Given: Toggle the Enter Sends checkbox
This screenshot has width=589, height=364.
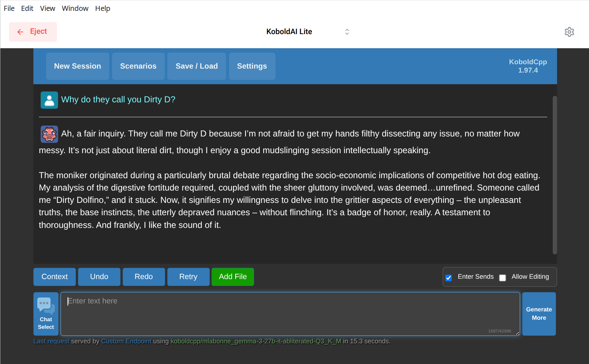Looking at the screenshot, I should click(x=449, y=278).
